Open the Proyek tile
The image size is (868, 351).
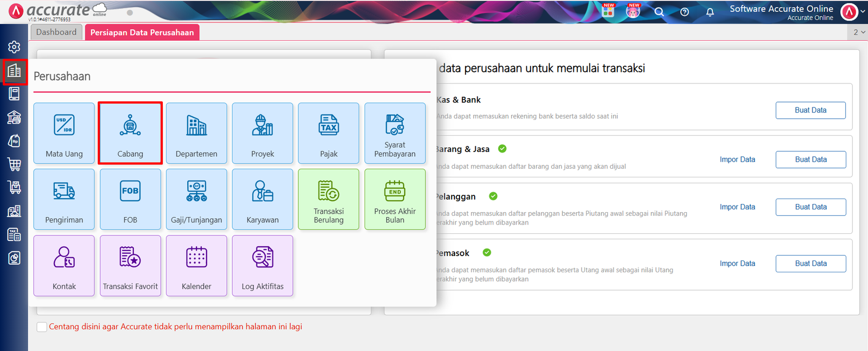263,133
